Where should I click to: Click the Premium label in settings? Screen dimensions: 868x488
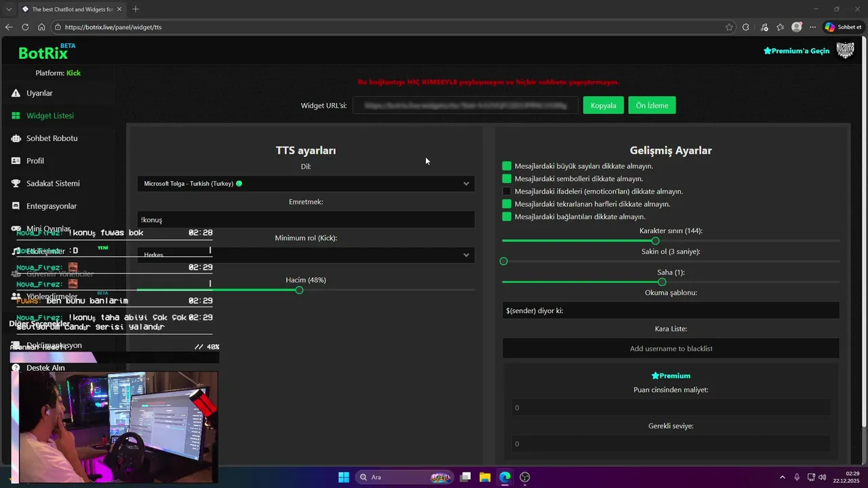coord(671,375)
